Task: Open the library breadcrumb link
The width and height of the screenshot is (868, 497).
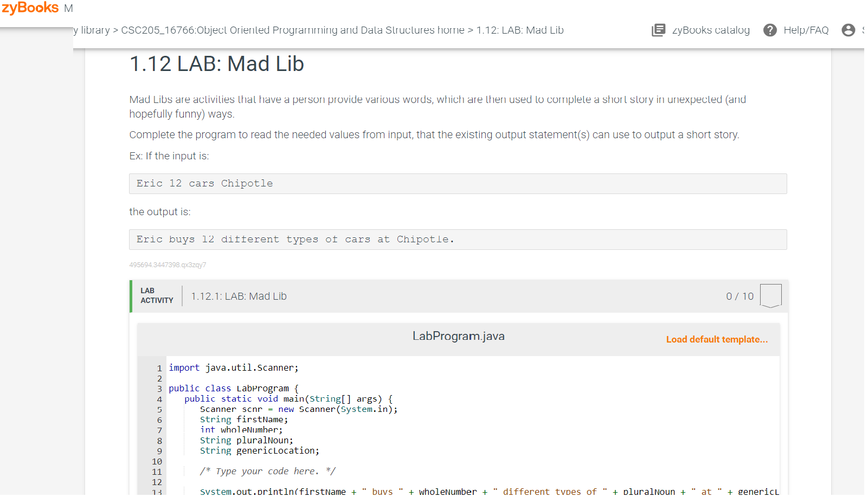Action: pos(89,30)
